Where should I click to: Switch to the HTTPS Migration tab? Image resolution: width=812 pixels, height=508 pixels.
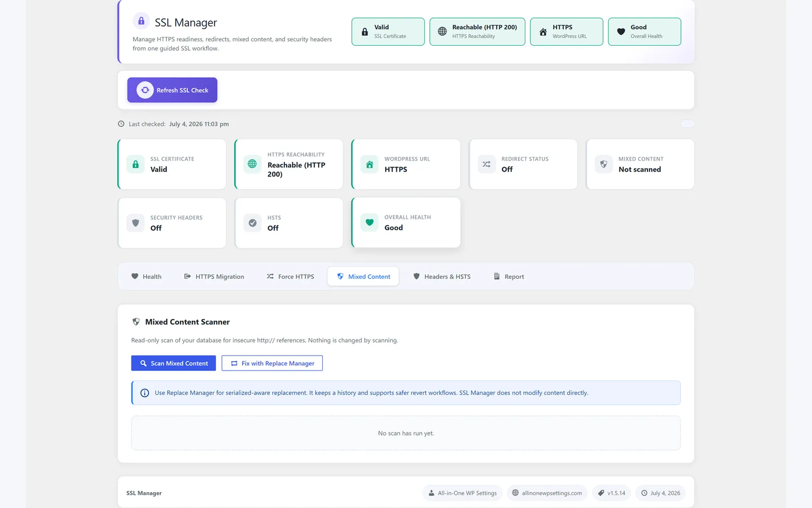pos(214,276)
